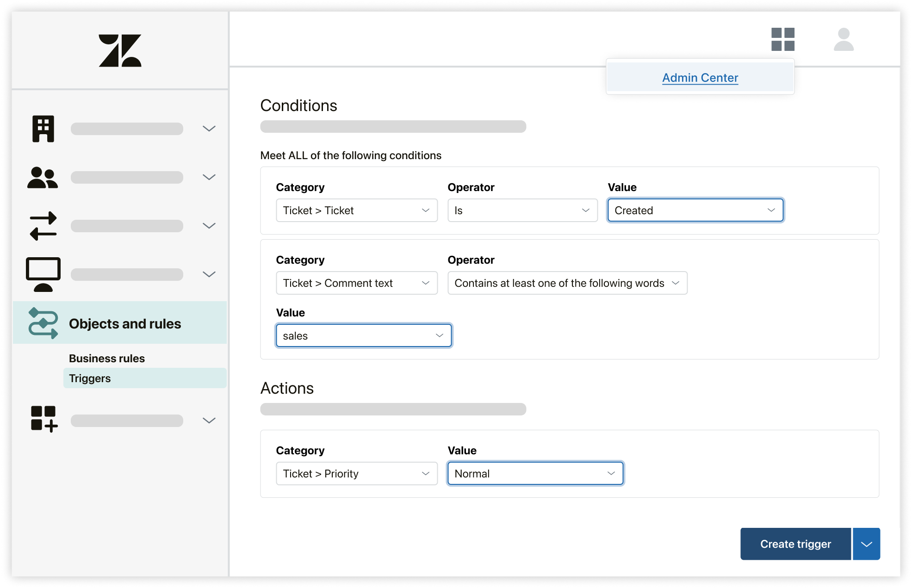
Task: Click the building/organization icon
Action: point(43,129)
